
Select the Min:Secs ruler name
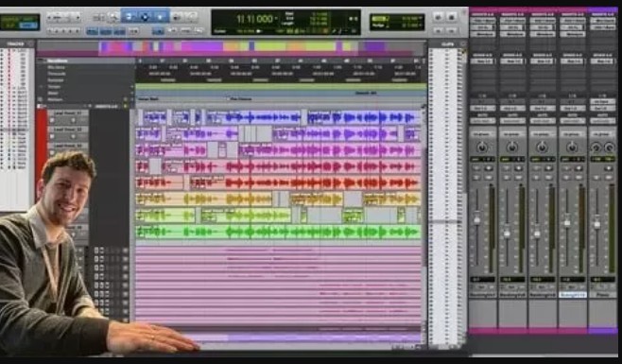pos(57,67)
